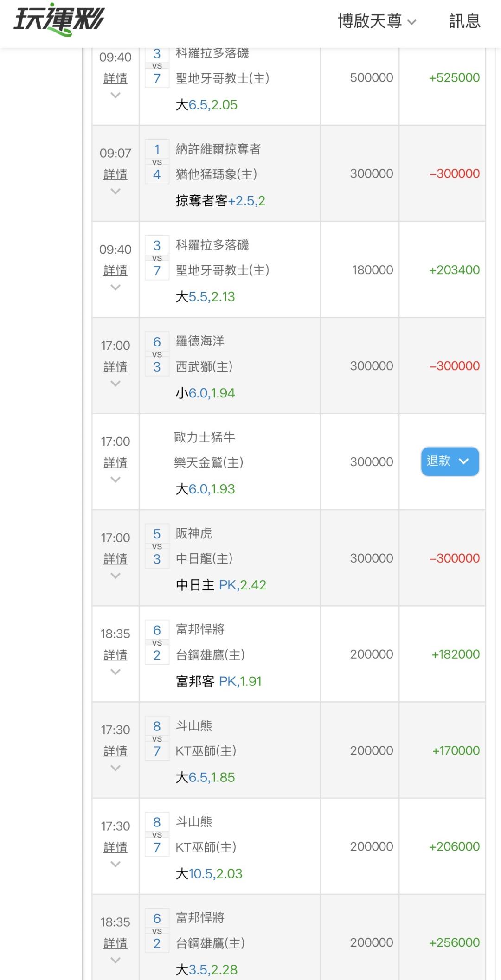Open 詳情 for 羅德海洋 vs 西武獅
The image size is (501, 980).
pos(116,367)
